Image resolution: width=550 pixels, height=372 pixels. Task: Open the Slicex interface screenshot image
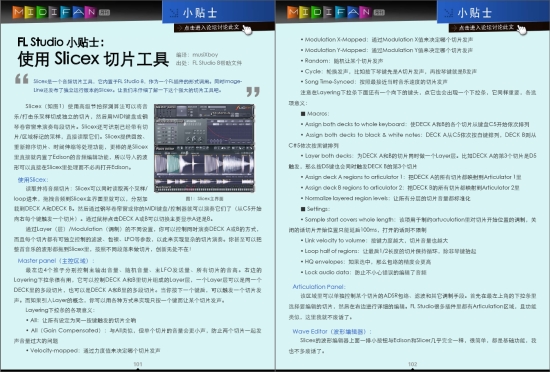204,148
